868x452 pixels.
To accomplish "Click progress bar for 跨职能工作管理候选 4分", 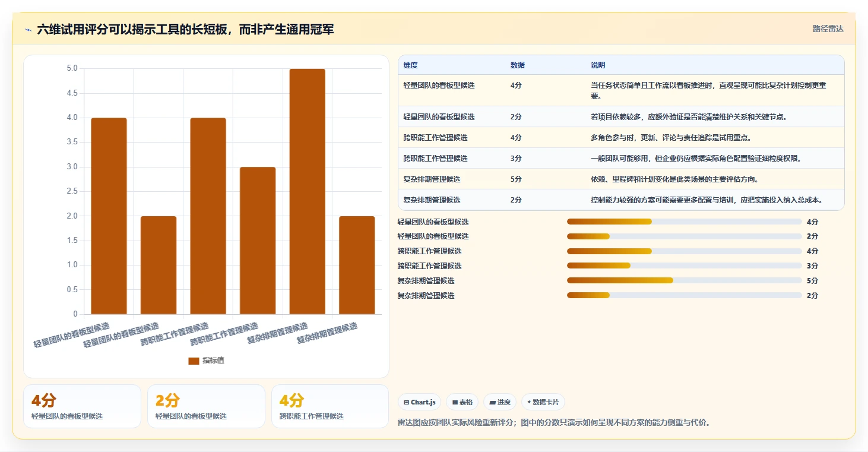I will coord(684,251).
